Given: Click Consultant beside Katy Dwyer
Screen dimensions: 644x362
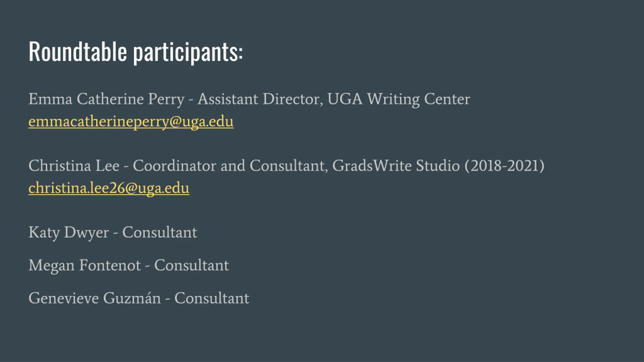Looking at the screenshot, I should [159, 232].
